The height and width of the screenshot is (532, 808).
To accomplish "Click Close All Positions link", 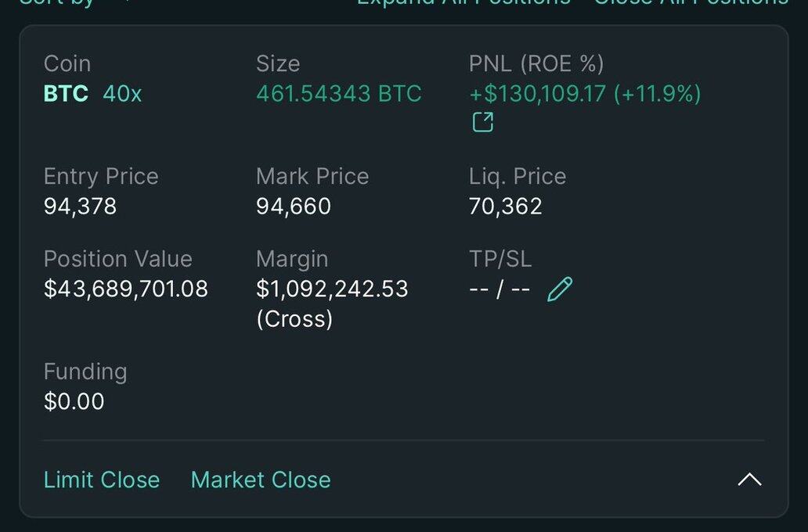I will point(691,2).
